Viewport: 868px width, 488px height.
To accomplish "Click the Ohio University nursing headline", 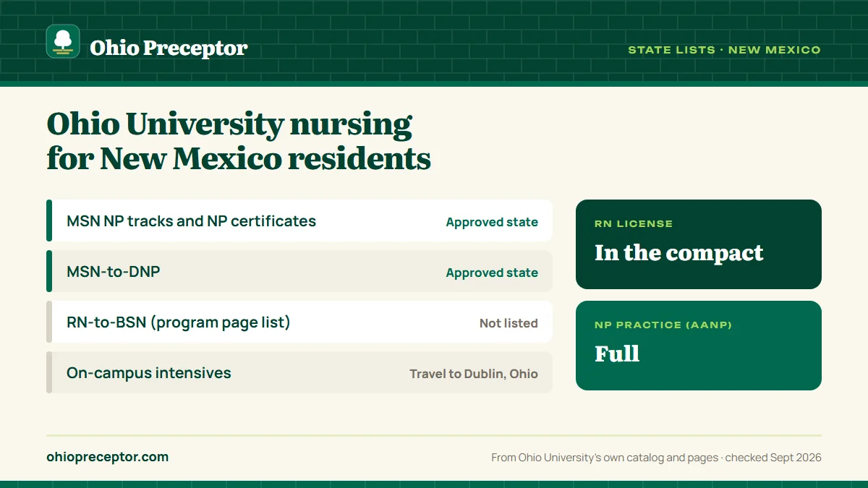I will tap(239, 141).
